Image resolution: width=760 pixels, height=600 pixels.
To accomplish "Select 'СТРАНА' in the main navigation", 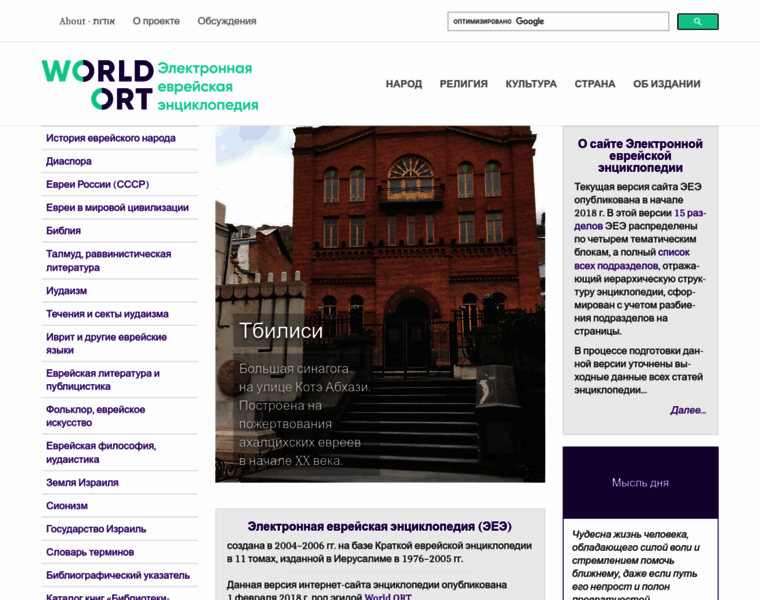I will point(595,84).
